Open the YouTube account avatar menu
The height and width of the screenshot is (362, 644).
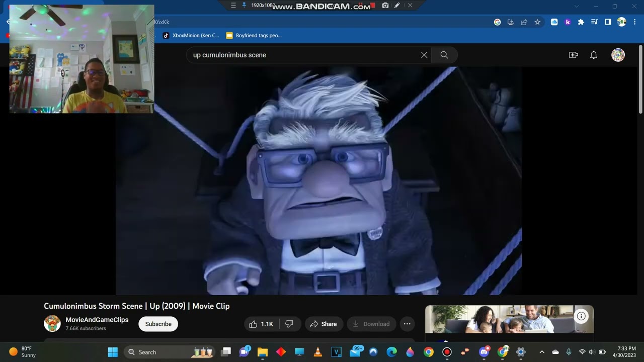click(x=618, y=55)
